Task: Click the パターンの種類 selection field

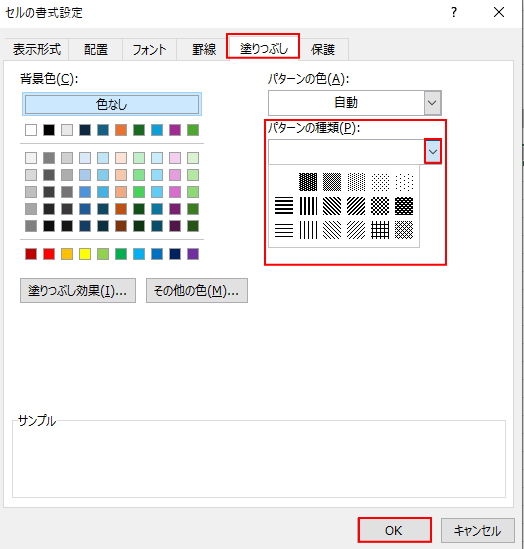Action: coord(346,152)
